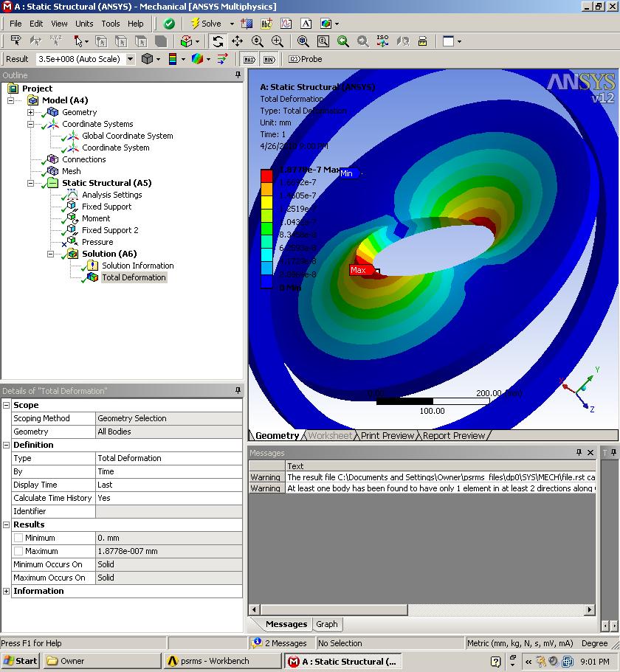Expand the Information section
Image resolution: width=620 pixels, height=672 pixels.
[7, 591]
